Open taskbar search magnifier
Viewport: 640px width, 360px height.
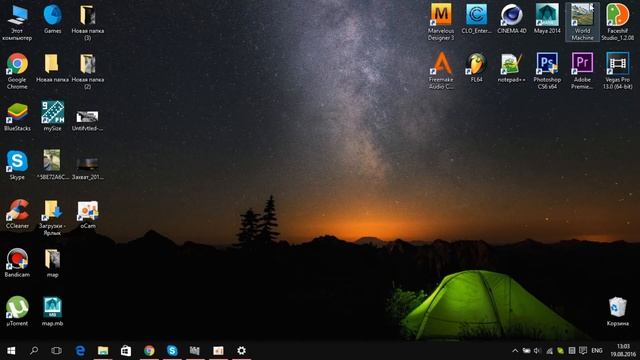click(x=34, y=351)
